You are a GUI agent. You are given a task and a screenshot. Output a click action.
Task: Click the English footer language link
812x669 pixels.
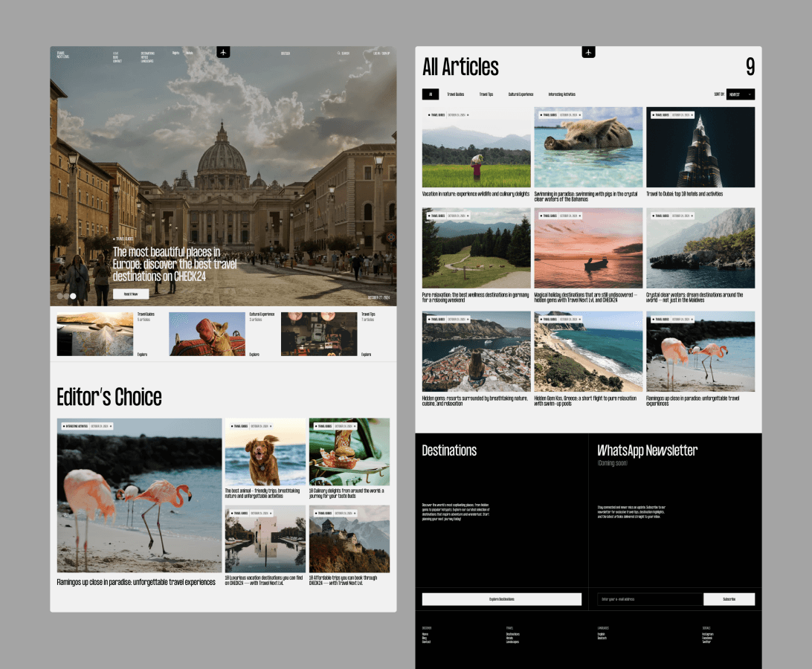coord(602,634)
